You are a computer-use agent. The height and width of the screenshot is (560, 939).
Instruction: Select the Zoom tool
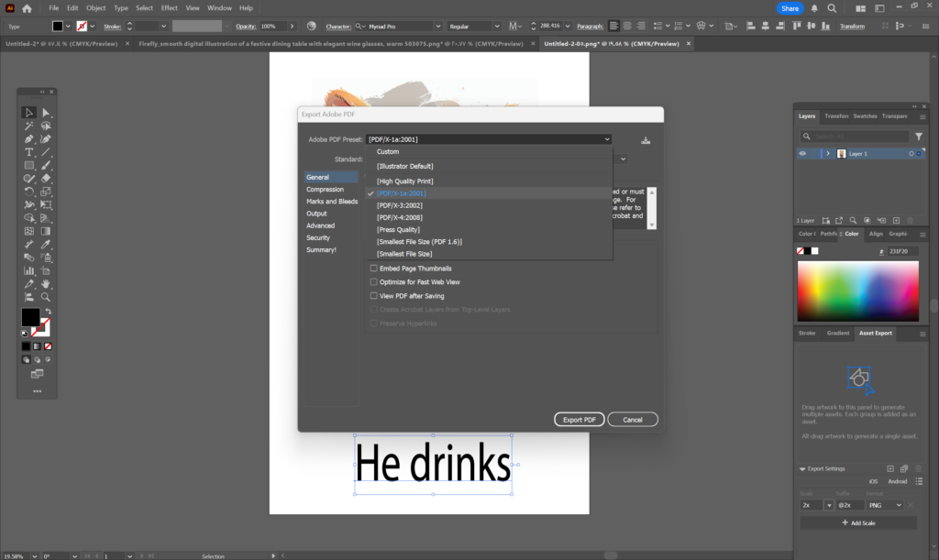[46, 297]
